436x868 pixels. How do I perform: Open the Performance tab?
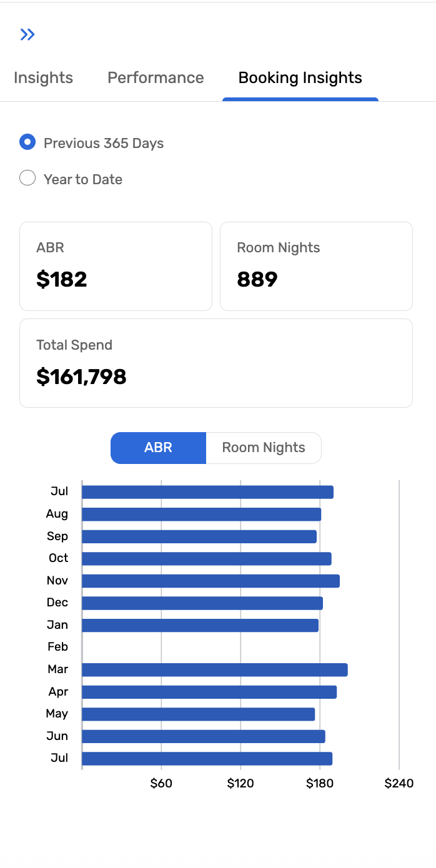pos(156,78)
